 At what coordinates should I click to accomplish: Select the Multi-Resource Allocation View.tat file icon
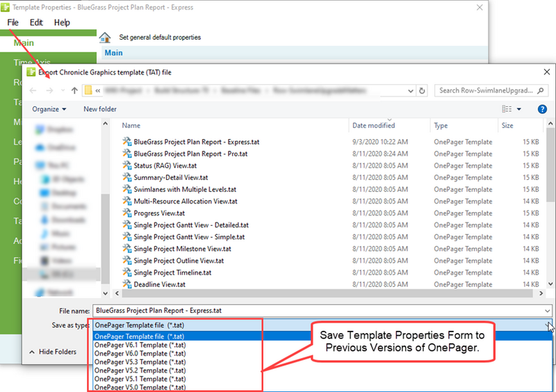click(x=127, y=201)
